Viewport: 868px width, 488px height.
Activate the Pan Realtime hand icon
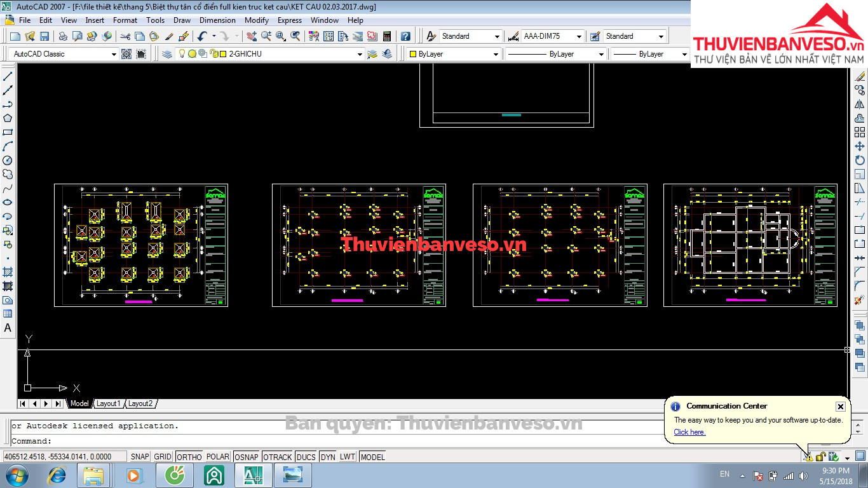(252, 37)
